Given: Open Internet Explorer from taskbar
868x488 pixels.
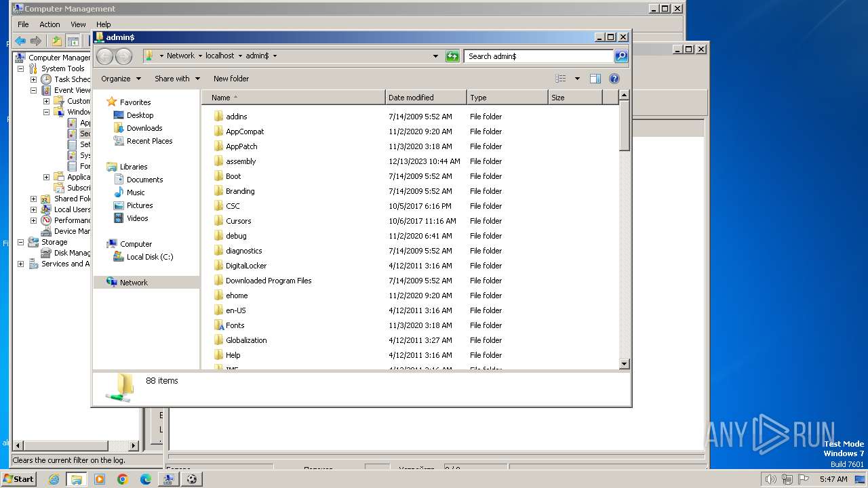Looking at the screenshot, I should (54, 479).
